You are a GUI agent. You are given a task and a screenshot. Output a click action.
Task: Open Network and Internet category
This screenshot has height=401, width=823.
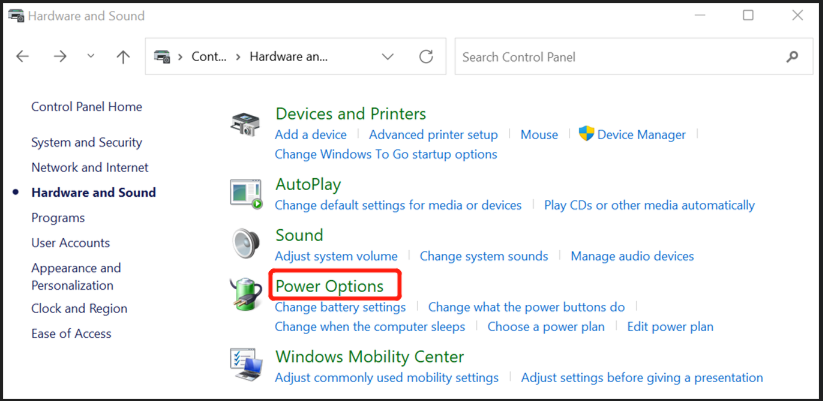(x=90, y=167)
